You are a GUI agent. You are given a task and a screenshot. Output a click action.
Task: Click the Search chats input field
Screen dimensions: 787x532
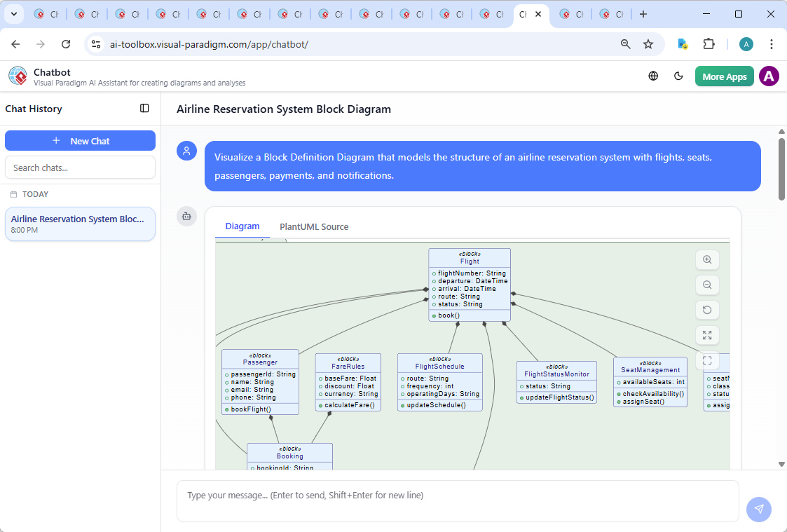tap(80, 167)
